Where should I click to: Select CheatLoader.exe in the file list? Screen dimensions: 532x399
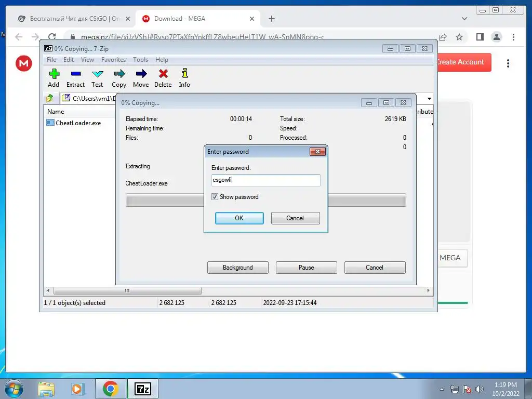point(78,123)
